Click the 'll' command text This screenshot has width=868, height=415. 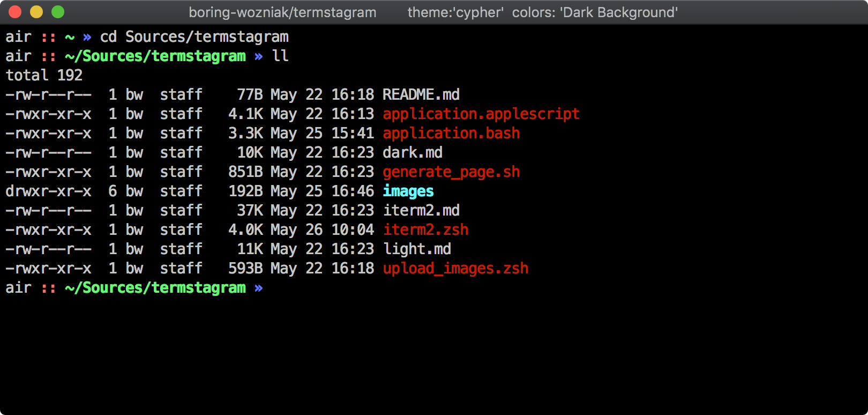coord(280,56)
